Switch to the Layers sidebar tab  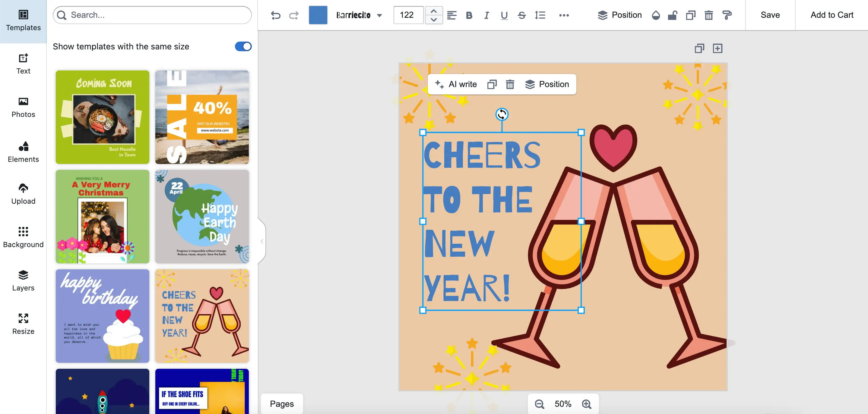point(23,281)
